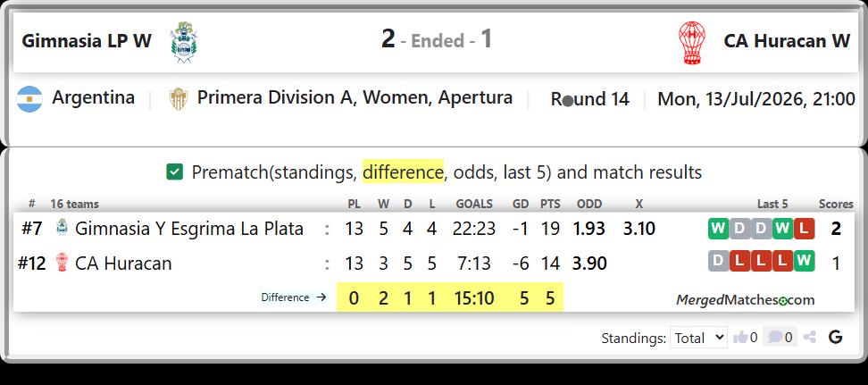Toggle the Prematch standings checkbox

pos(174,172)
